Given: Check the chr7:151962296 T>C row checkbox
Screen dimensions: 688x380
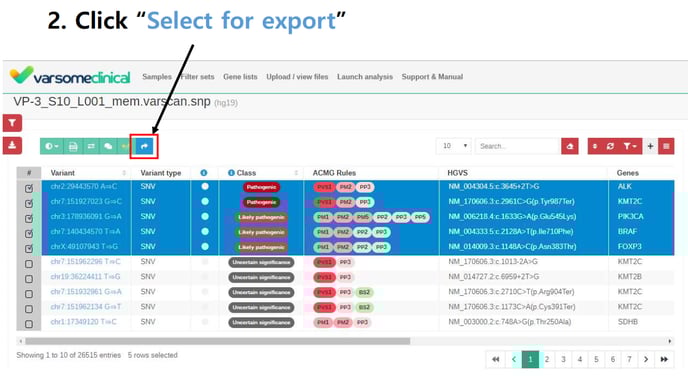Looking at the screenshot, I should [29, 264].
